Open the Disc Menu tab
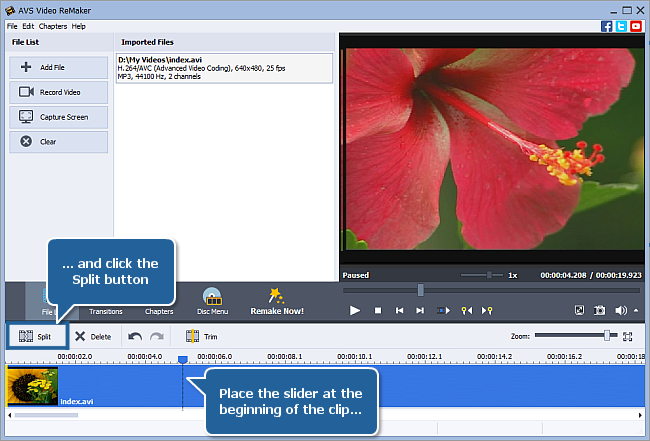 pyautogui.click(x=213, y=301)
